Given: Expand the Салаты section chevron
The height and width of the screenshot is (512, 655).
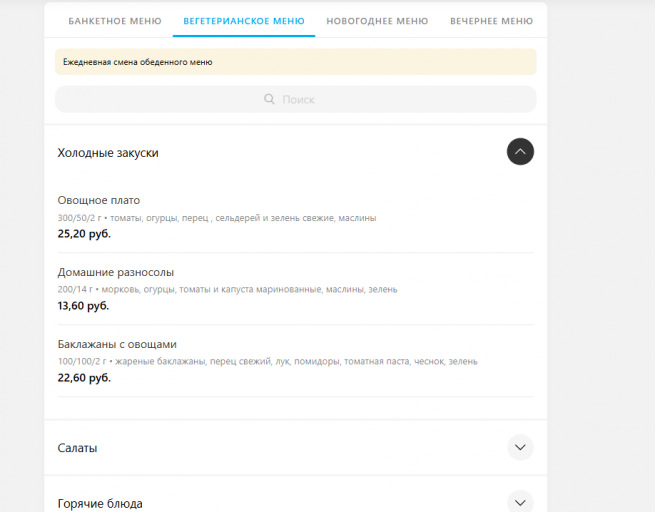Looking at the screenshot, I should pyautogui.click(x=520, y=447).
